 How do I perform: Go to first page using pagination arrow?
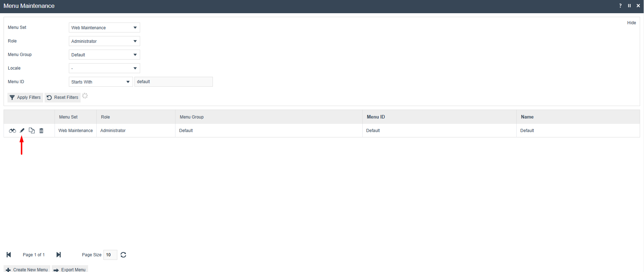(9, 255)
